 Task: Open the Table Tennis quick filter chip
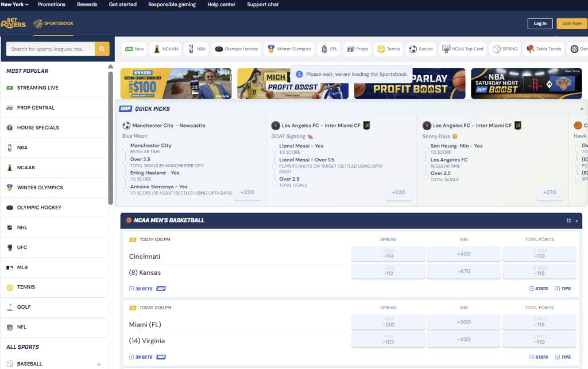coord(543,49)
